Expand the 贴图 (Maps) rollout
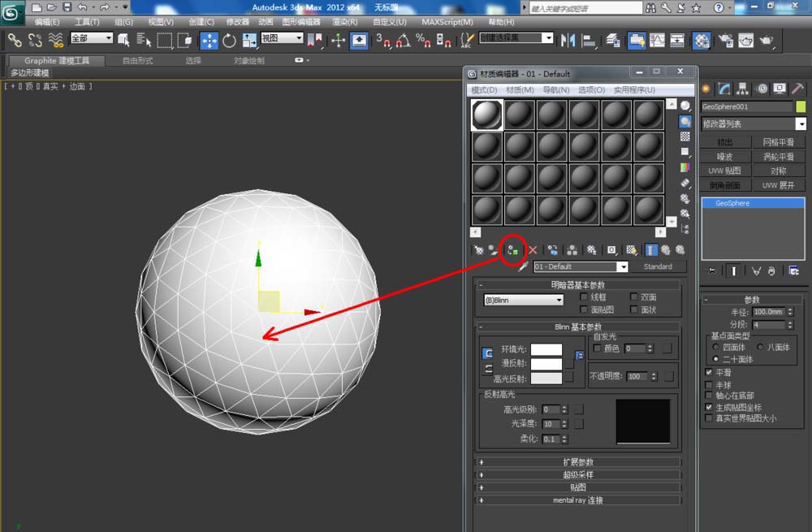Viewport: 812px width, 532px height. point(578,487)
